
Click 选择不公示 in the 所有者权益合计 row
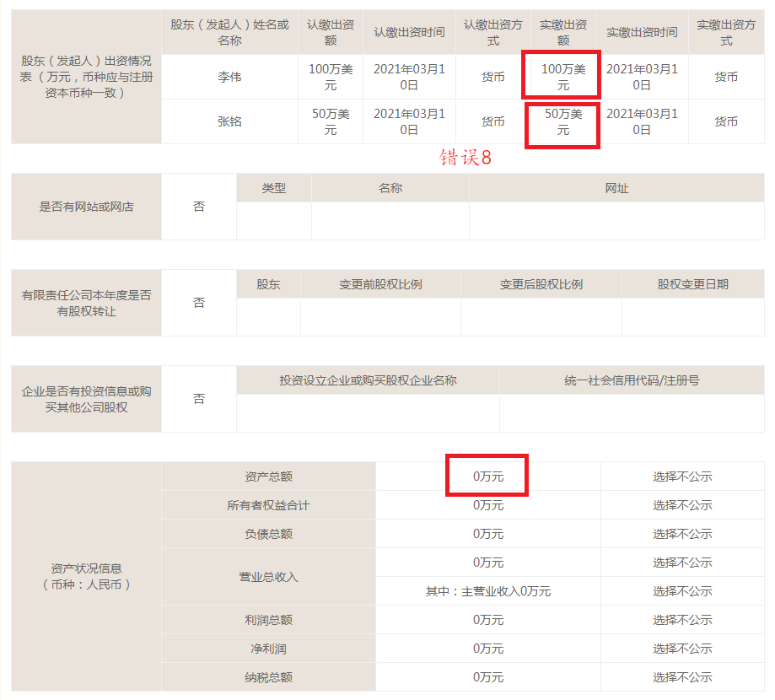coord(682,505)
